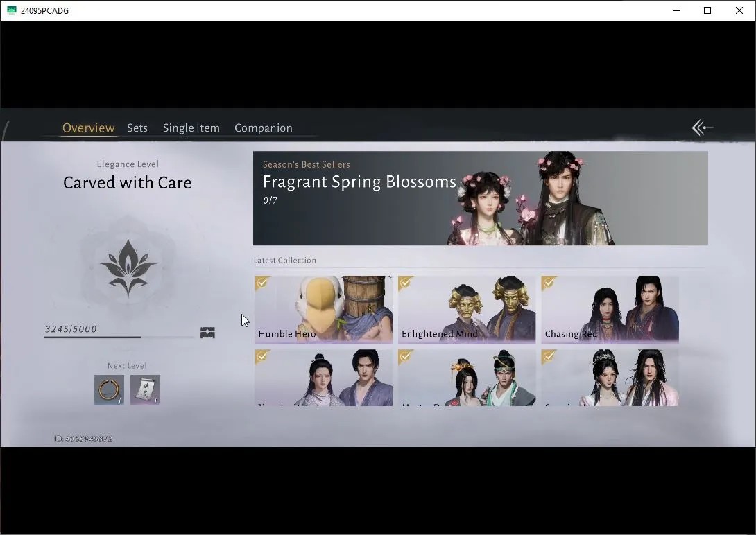Open the Single Item tab
Screen dimensions: 756x535
(191, 128)
